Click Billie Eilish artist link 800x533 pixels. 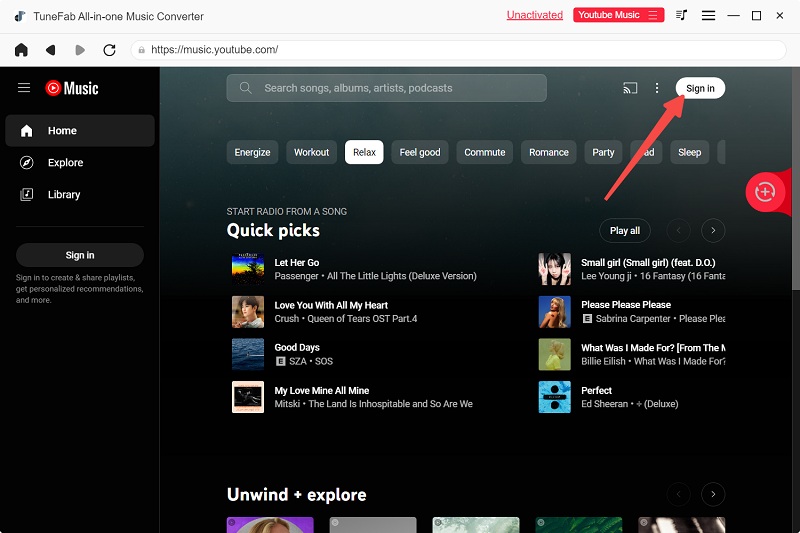tap(603, 361)
